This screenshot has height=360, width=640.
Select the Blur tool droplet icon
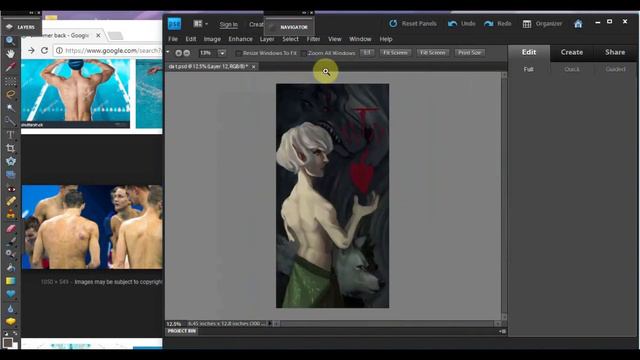pyautogui.click(x=10, y=308)
